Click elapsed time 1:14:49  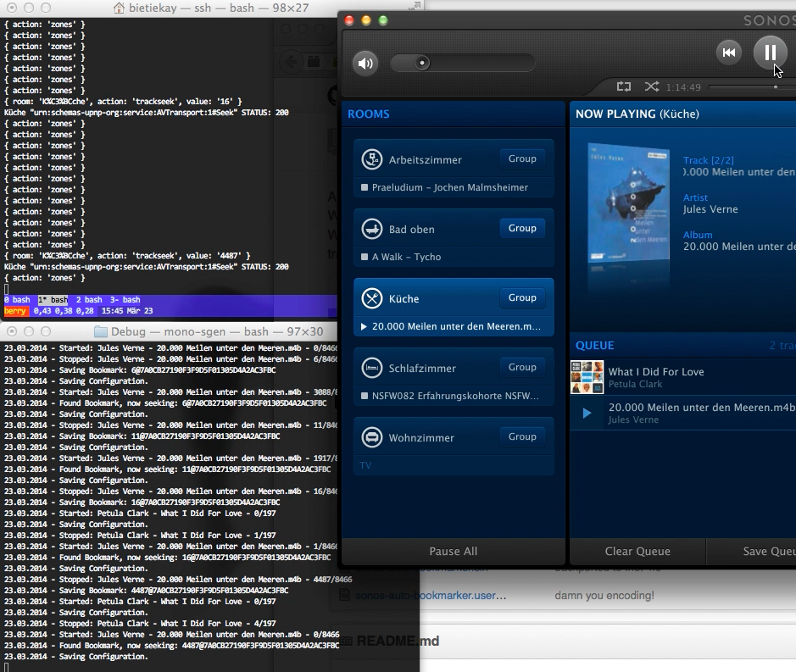point(683,87)
